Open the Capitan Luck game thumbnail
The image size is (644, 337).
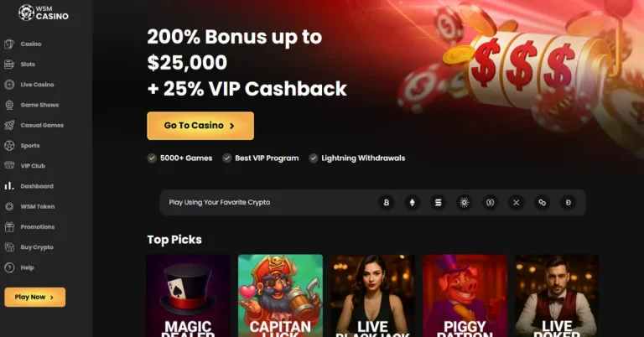[281, 296]
